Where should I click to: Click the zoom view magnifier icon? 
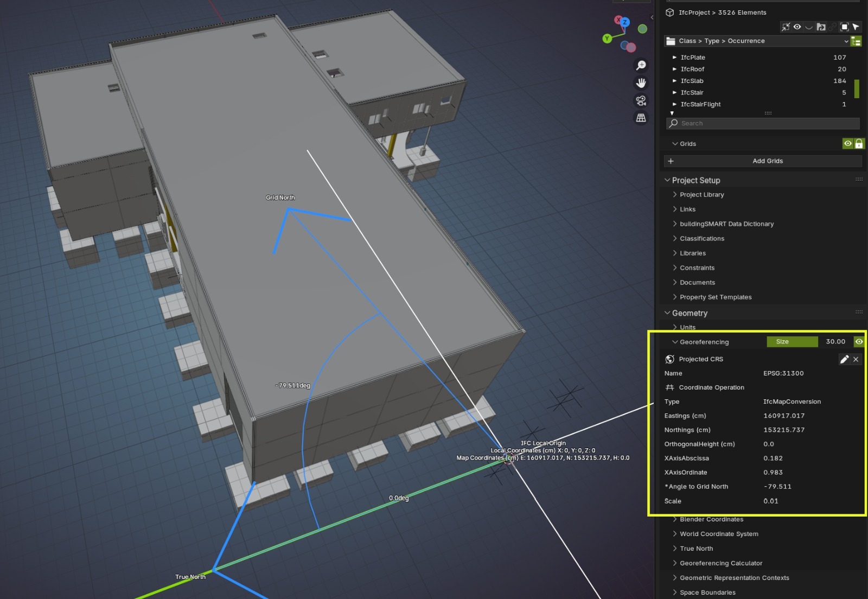641,66
